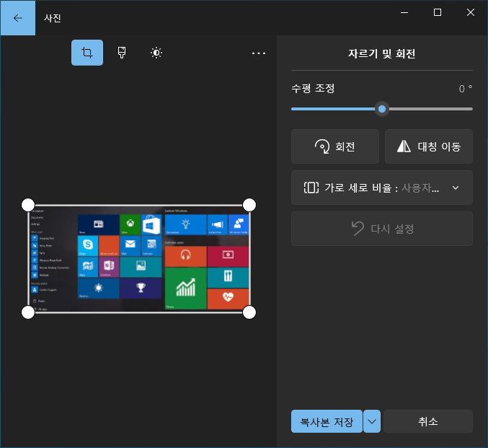Close the Photos window

(x=471, y=12)
